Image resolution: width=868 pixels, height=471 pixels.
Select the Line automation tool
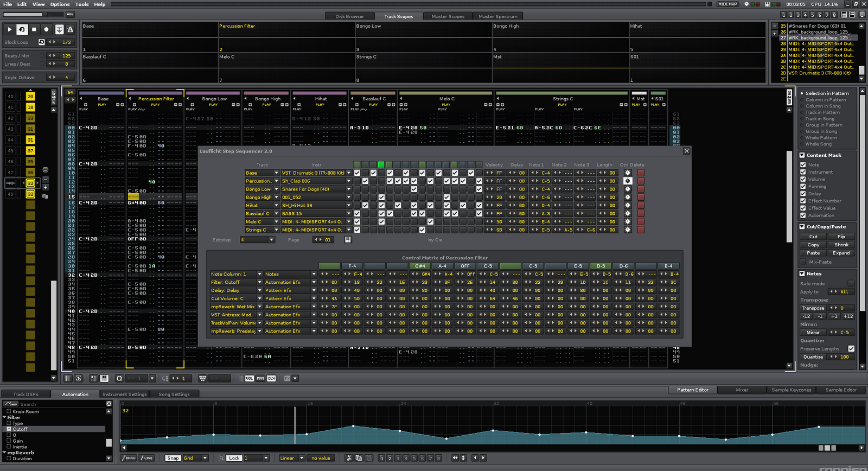click(147, 458)
